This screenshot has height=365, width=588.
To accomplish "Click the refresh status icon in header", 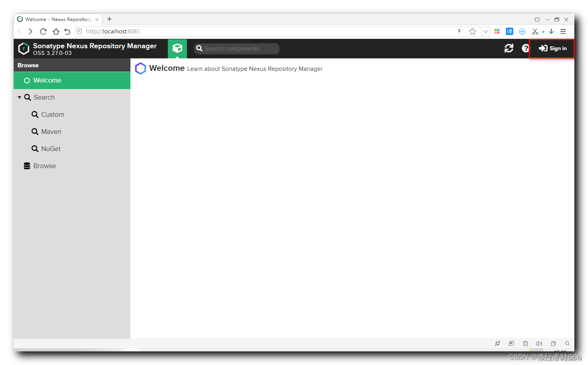I will coord(509,48).
